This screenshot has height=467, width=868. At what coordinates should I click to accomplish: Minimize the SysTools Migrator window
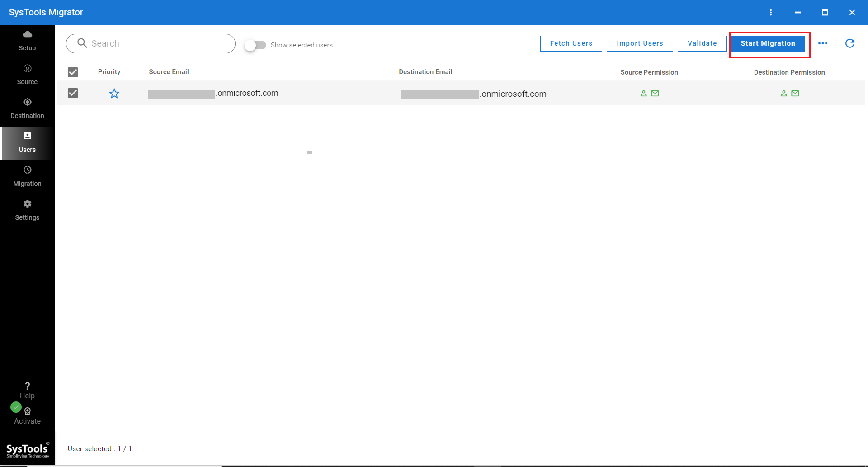(x=798, y=12)
